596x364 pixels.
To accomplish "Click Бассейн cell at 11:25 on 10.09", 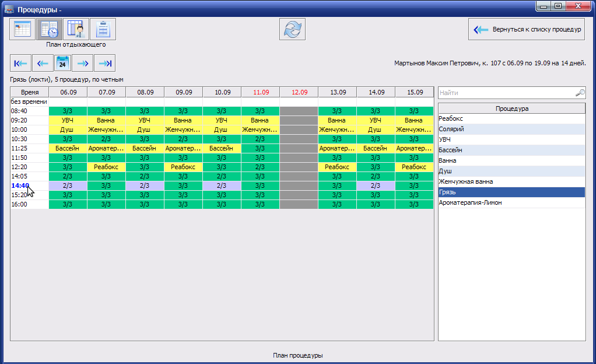I will point(222,148).
